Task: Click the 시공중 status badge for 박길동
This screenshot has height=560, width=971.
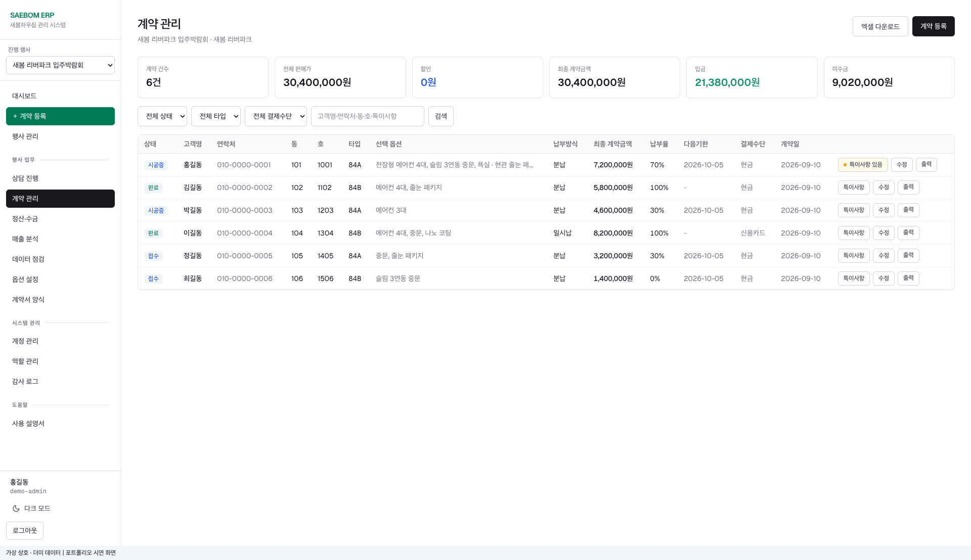Action: tap(156, 211)
